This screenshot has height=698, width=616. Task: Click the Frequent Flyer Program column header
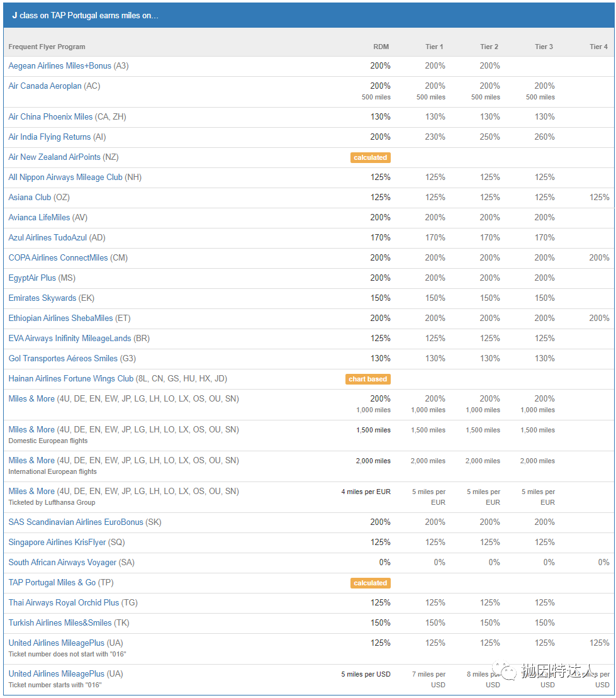(x=47, y=47)
